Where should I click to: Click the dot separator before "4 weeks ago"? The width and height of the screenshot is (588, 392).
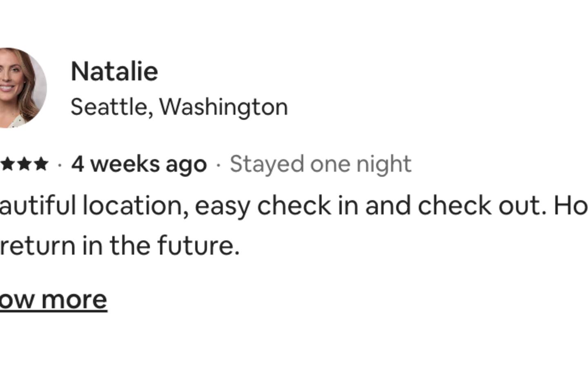(x=60, y=165)
